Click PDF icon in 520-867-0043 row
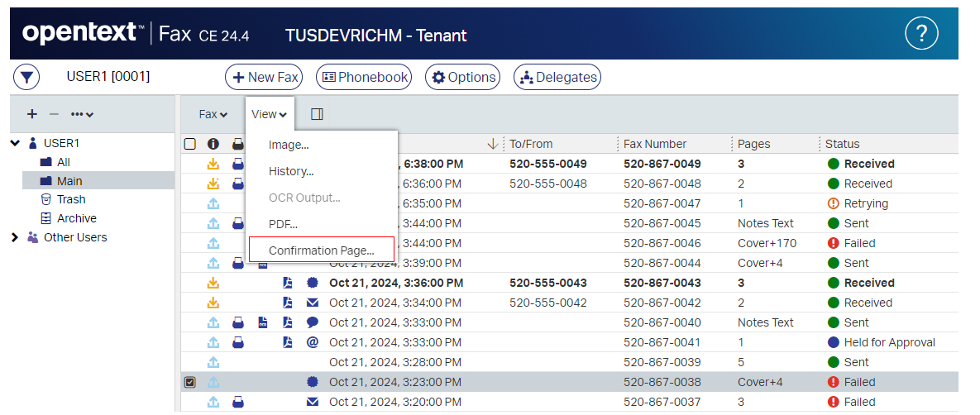Image resolution: width=980 pixels, height=415 pixels. tap(287, 283)
